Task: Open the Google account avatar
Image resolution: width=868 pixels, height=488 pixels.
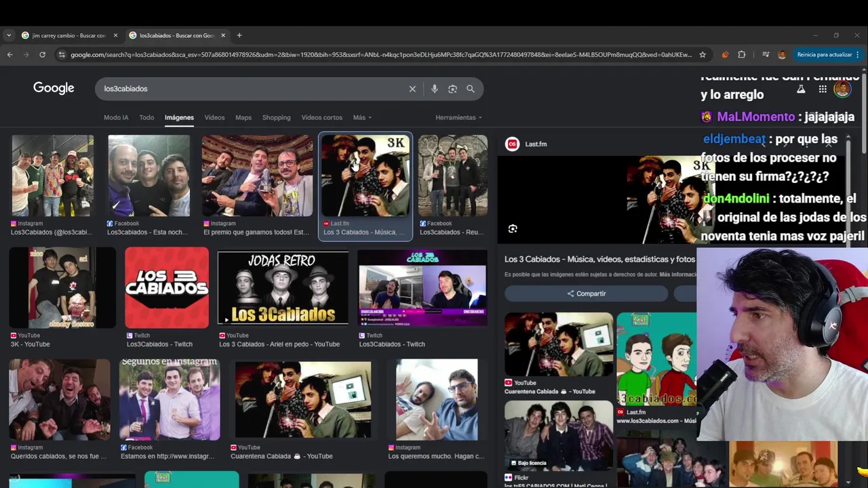Action: [x=842, y=89]
